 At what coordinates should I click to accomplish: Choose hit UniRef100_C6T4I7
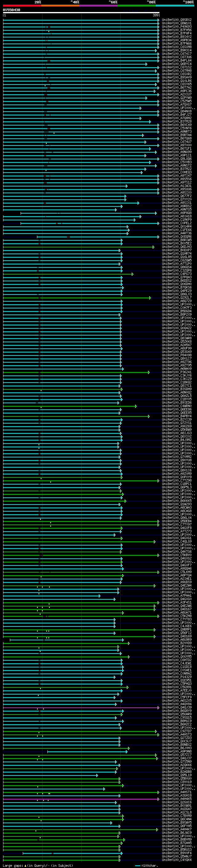[x=177, y=54]
